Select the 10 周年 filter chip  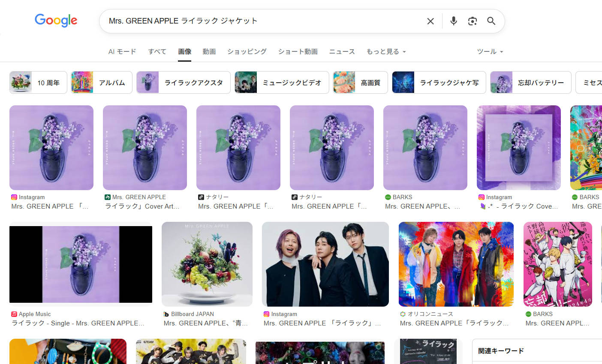[x=38, y=82]
